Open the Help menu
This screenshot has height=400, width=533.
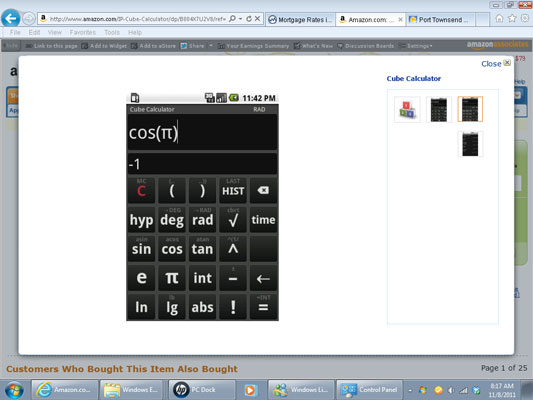pyautogui.click(x=135, y=32)
